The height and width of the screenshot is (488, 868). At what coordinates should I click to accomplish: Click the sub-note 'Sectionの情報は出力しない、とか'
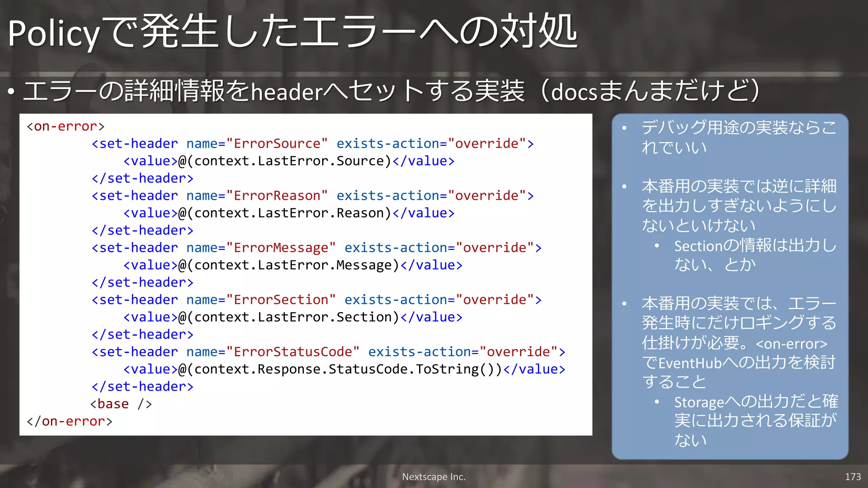pos(755,255)
